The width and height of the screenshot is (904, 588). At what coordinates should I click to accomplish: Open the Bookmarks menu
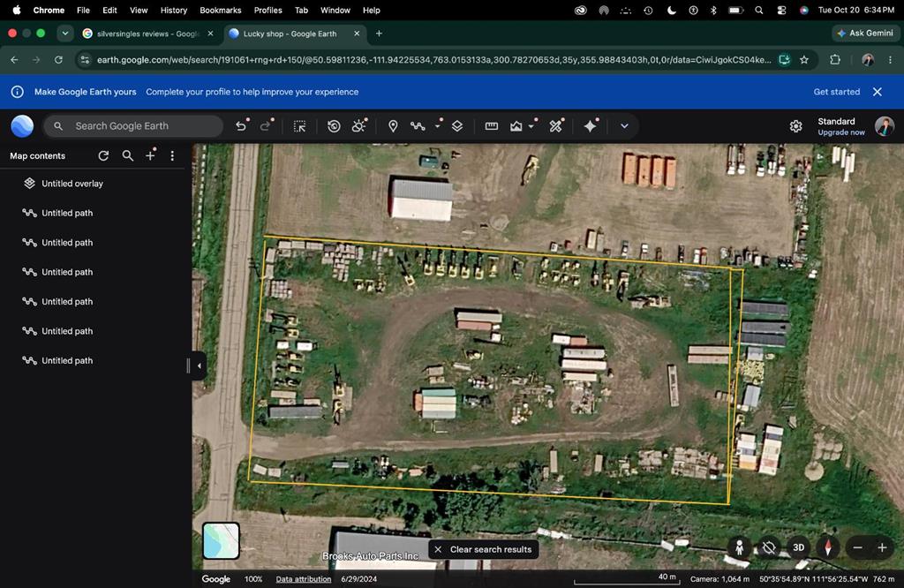pos(220,11)
